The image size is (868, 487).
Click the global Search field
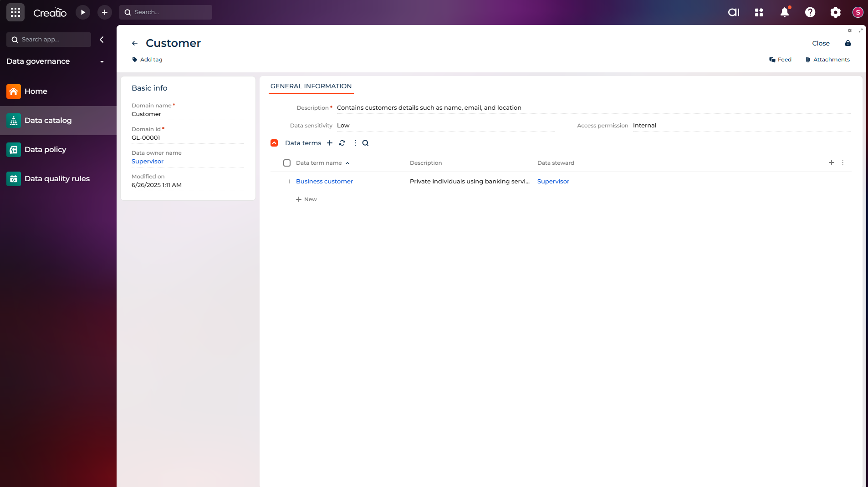(x=166, y=12)
